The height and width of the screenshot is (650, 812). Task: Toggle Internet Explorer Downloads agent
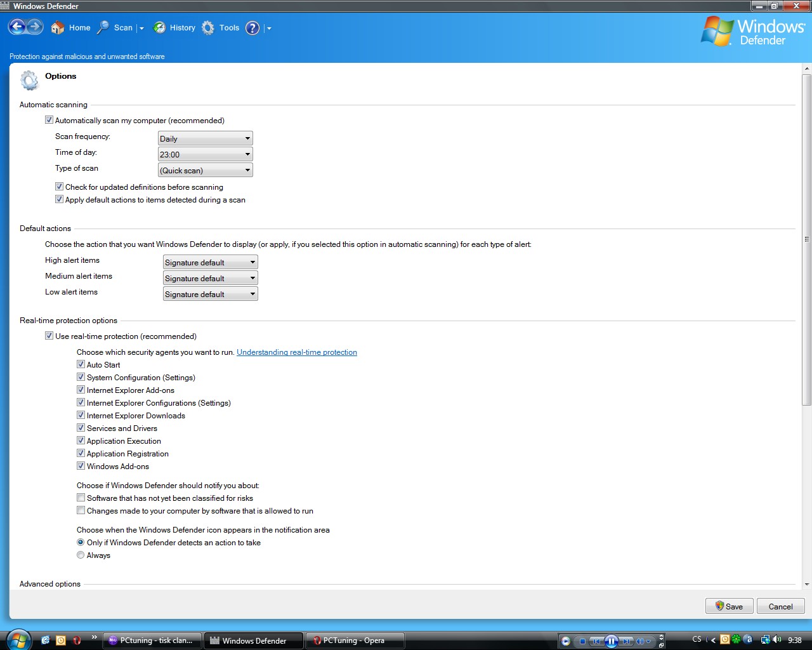[x=81, y=415]
